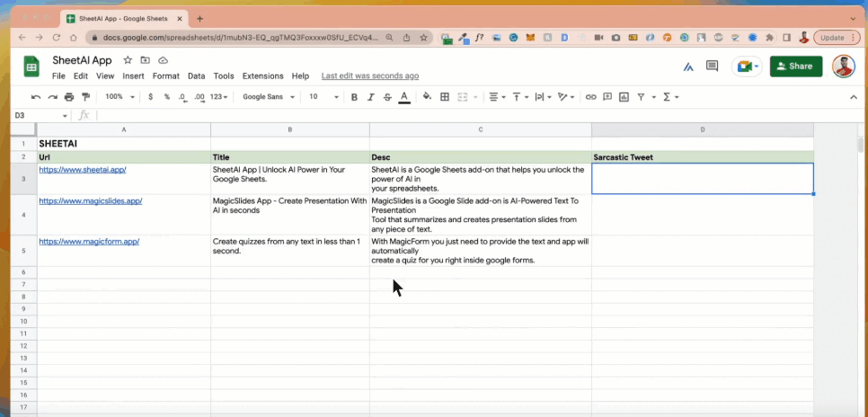Redo the last action
Viewport: 868px width, 417px height.
[53, 97]
